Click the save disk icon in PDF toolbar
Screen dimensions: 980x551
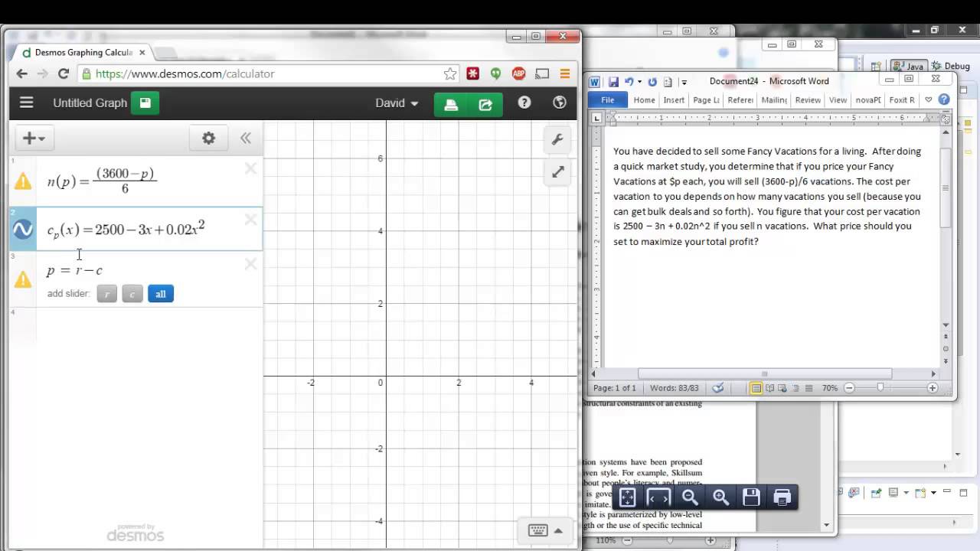(751, 497)
